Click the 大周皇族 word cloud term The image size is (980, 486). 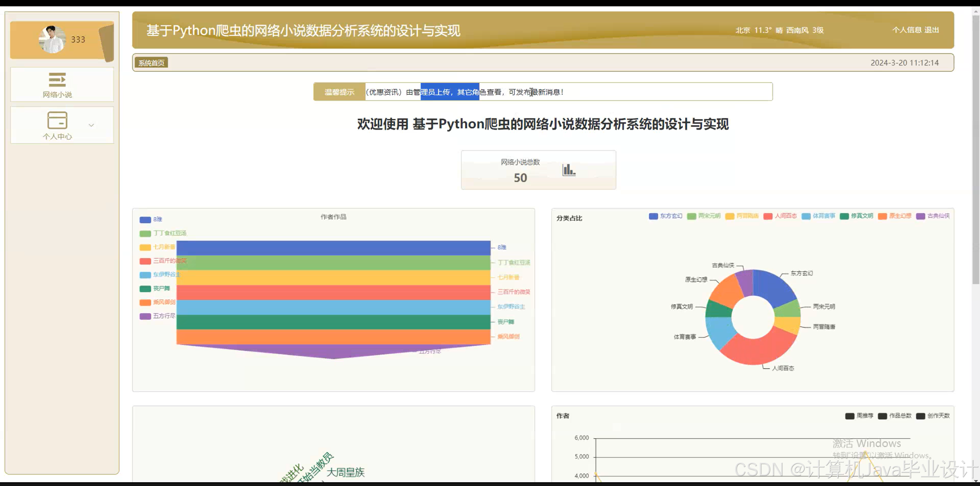[345, 472]
